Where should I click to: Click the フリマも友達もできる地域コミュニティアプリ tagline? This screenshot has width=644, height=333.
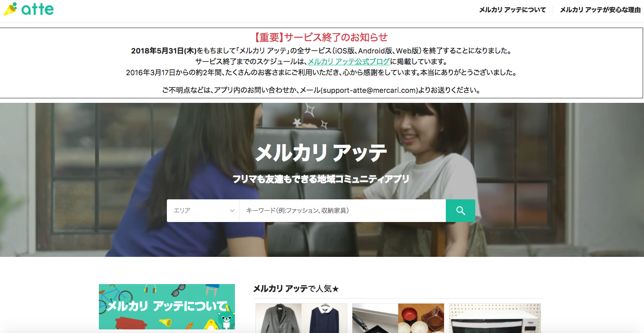321,179
